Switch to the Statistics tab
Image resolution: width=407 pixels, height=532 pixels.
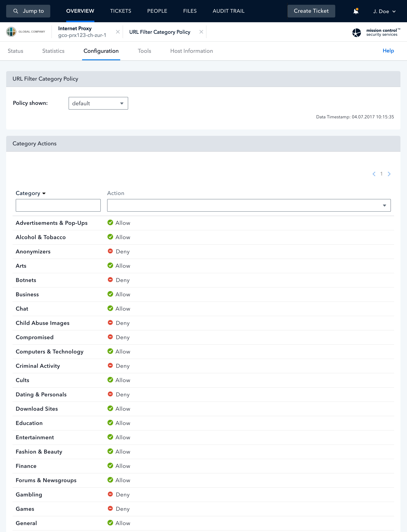(x=53, y=51)
